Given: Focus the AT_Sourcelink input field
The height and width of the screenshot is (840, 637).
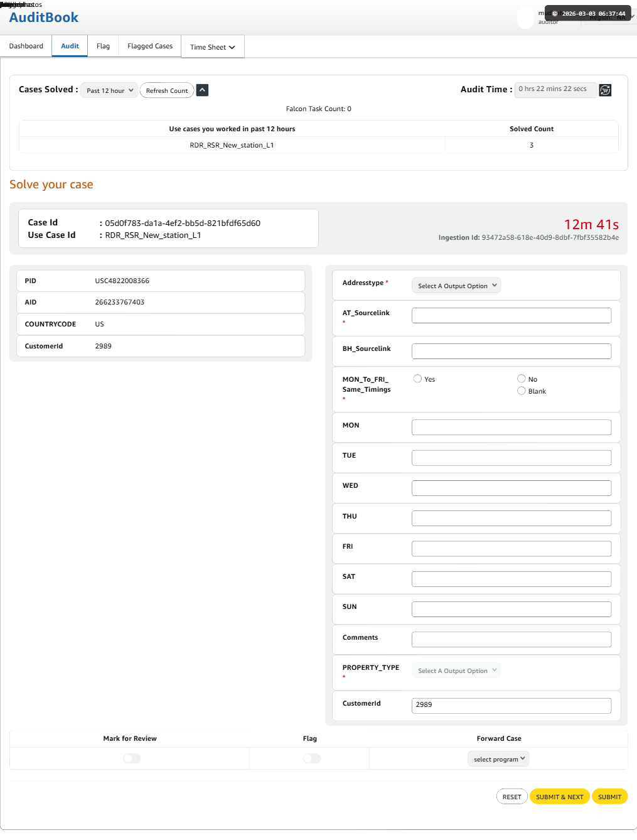Looking at the screenshot, I should 511,315.
